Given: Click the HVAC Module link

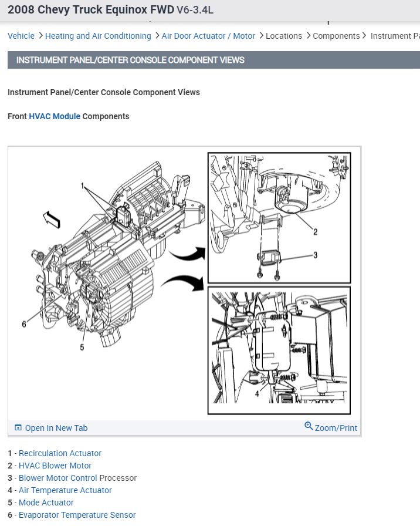Looking at the screenshot, I should pyautogui.click(x=55, y=116).
